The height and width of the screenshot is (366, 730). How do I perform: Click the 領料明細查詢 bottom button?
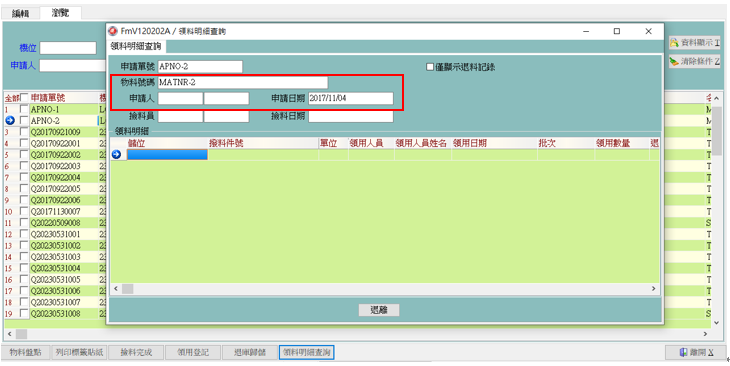307,352
